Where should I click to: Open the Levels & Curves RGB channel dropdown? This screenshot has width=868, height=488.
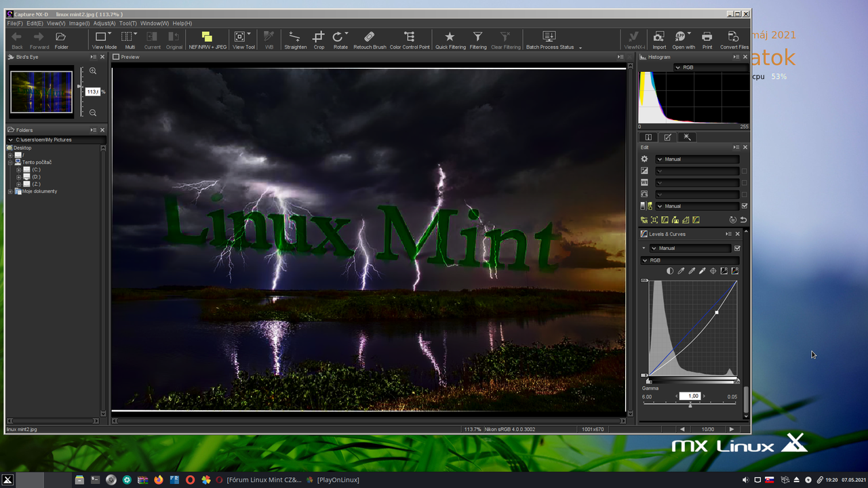point(690,260)
